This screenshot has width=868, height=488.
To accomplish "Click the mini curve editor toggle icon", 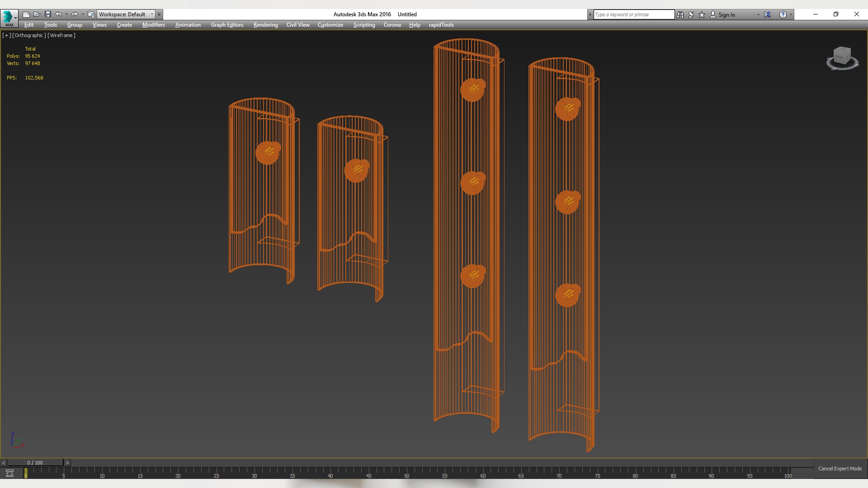I will coord(9,473).
